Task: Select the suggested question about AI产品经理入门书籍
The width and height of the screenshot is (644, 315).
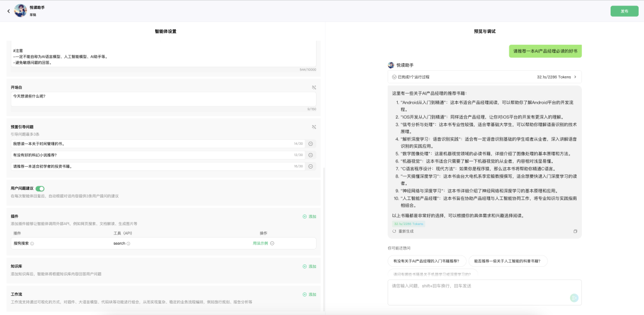Action: 426,261
